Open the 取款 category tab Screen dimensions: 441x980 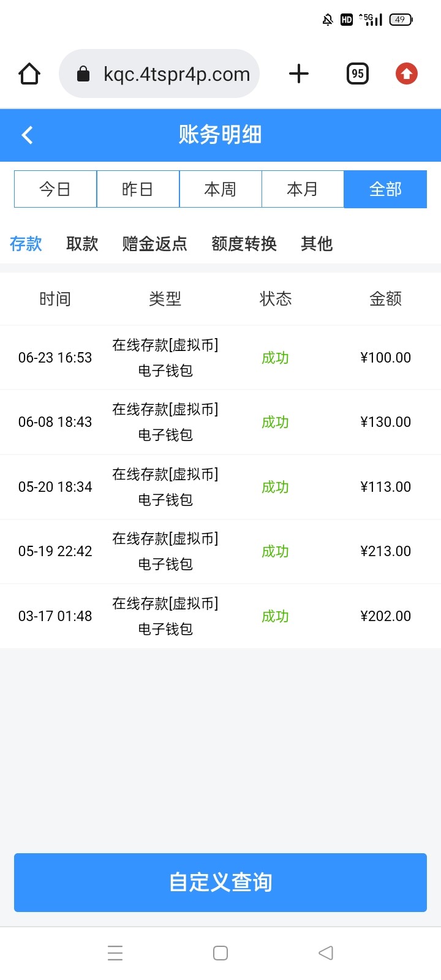tap(82, 244)
